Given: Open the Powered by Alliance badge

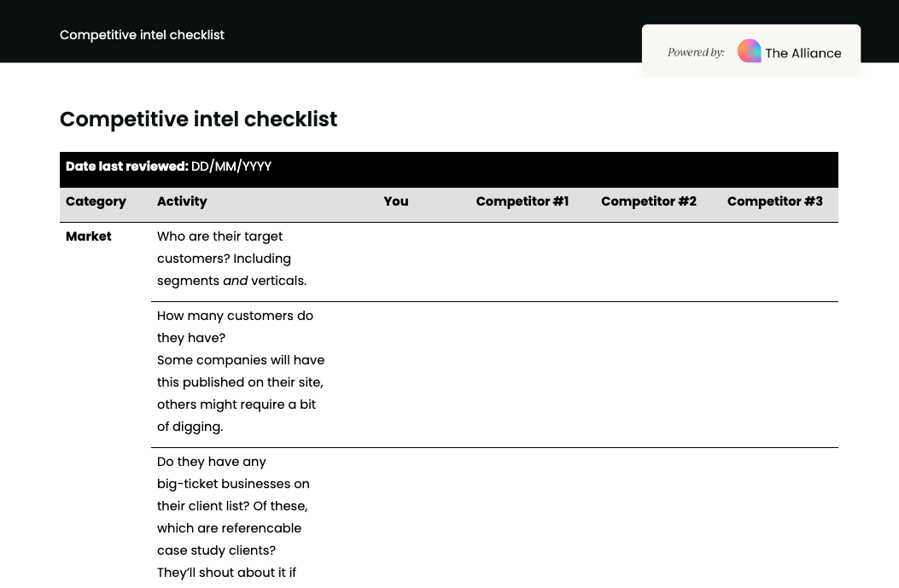Looking at the screenshot, I should [x=751, y=51].
